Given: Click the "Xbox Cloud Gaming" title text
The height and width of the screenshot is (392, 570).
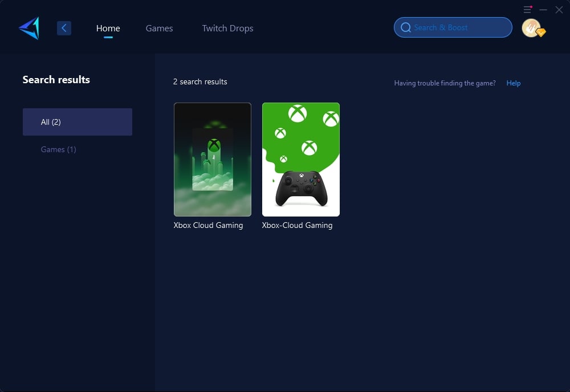Looking at the screenshot, I should click(x=208, y=225).
